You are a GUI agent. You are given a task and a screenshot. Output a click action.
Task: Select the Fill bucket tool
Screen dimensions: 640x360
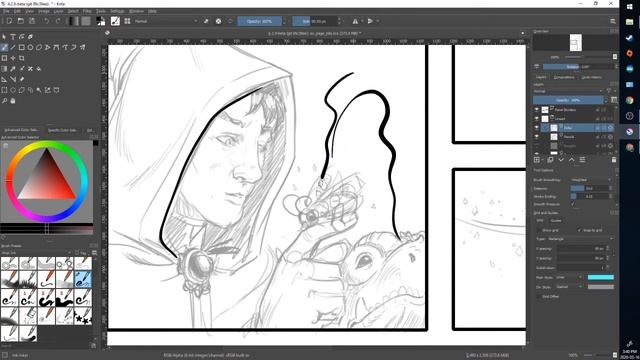tap(39, 69)
